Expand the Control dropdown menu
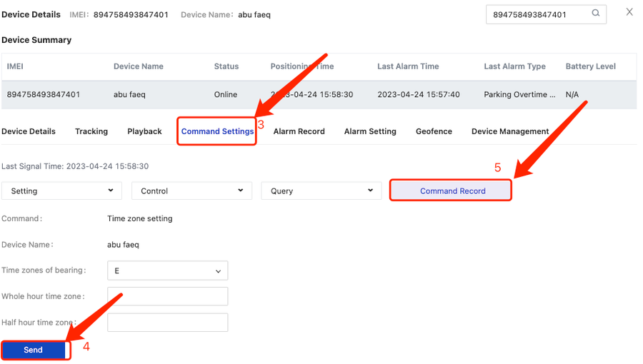This screenshot has height=364, width=643. [x=191, y=191]
